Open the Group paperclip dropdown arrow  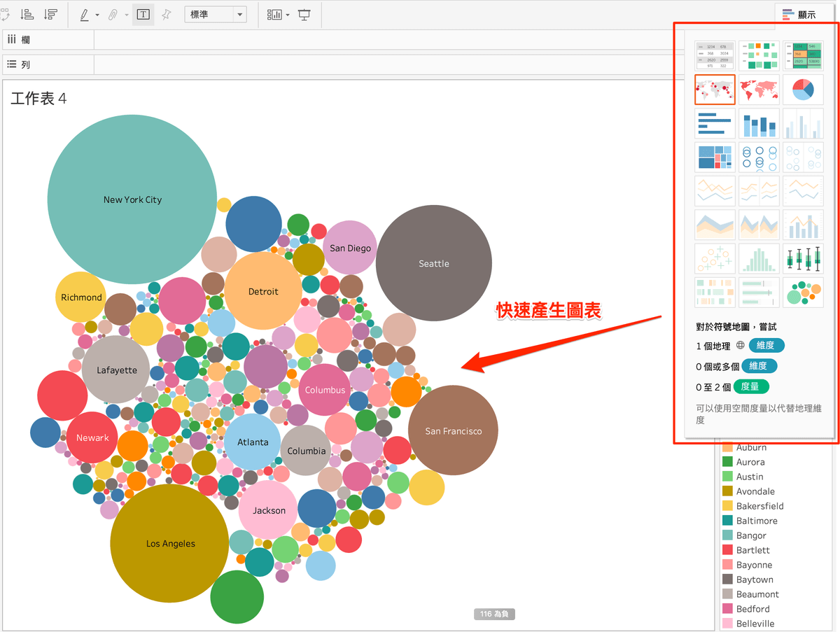click(126, 15)
